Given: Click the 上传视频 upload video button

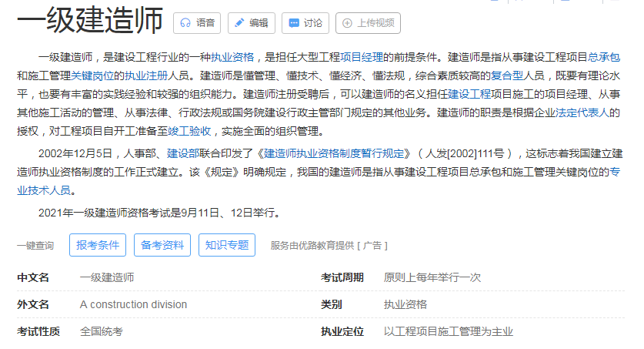Looking at the screenshot, I should coord(368,23).
